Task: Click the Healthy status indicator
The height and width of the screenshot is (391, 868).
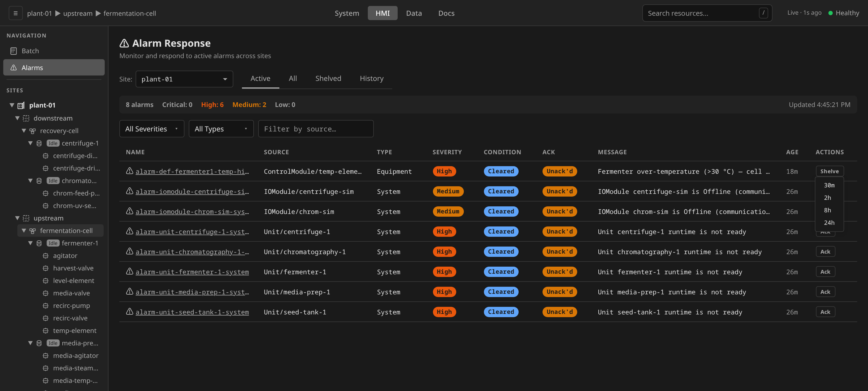Action: [843, 13]
